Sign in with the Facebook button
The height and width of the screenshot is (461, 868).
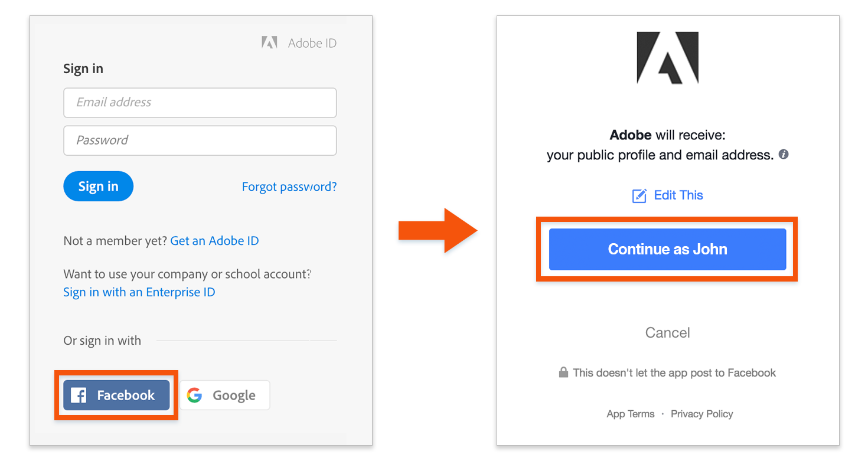[x=116, y=395]
